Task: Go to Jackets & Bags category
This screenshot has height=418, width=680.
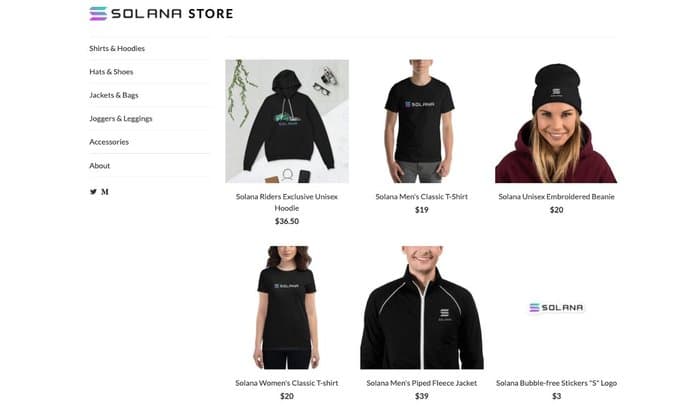Action: [114, 95]
